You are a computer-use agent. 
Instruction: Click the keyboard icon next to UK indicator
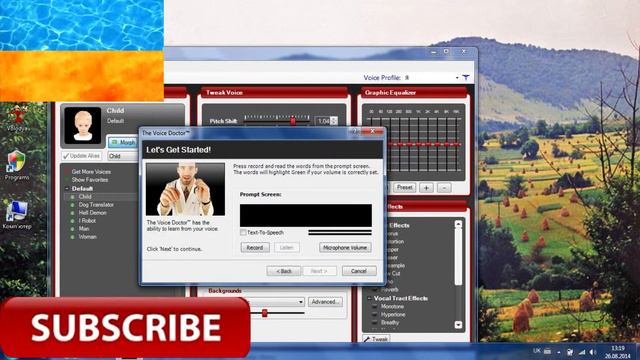point(547,351)
